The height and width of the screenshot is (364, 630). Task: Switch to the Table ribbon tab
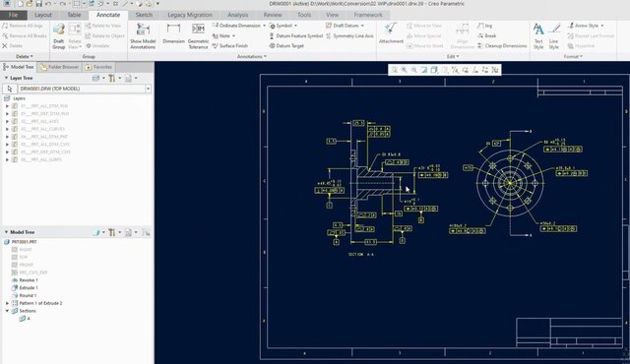click(x=74, y=15)
